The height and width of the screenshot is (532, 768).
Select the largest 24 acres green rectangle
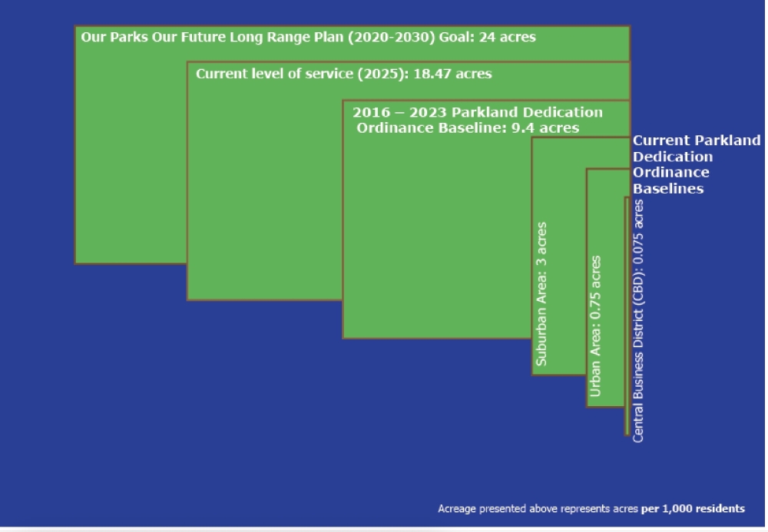point(131,154)
